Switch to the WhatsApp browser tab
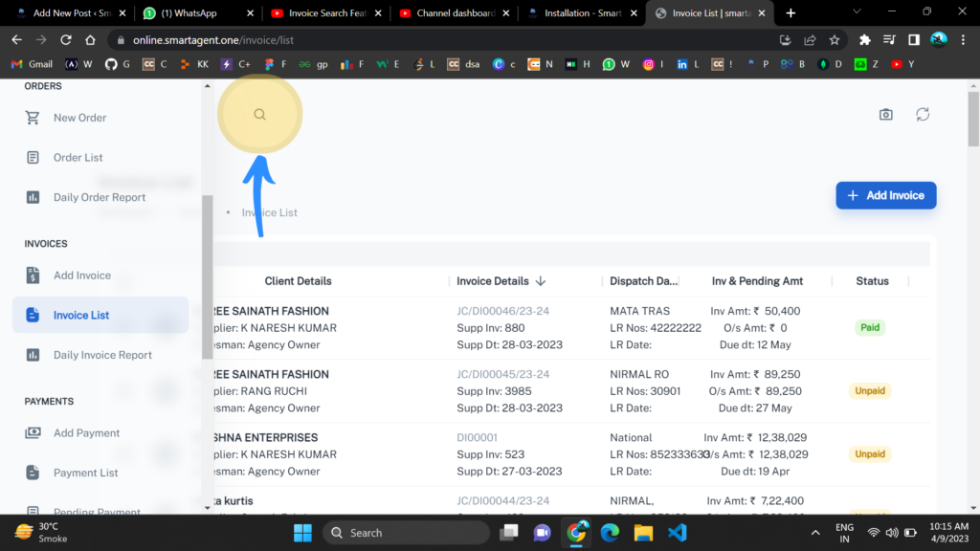 click(194, 13)
